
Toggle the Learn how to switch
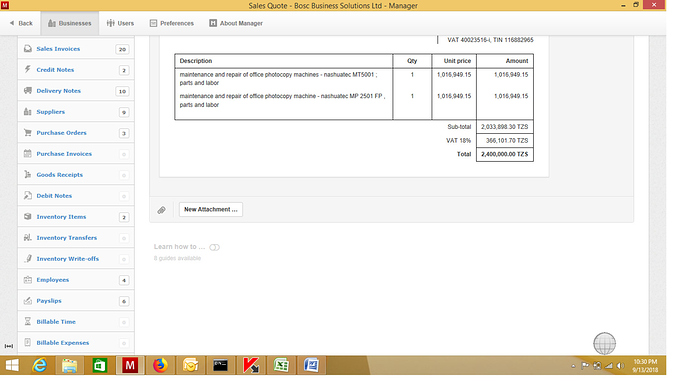pos(214,247)
